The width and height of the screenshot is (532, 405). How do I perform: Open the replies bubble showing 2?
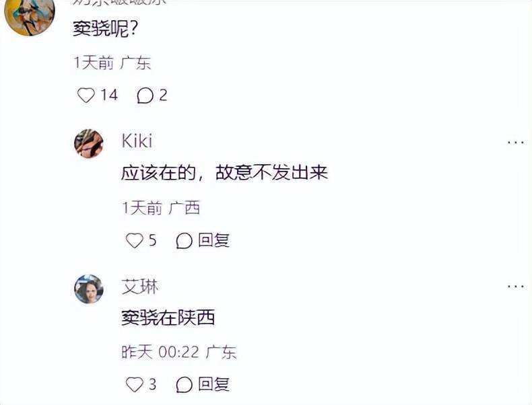coord(145,96)
